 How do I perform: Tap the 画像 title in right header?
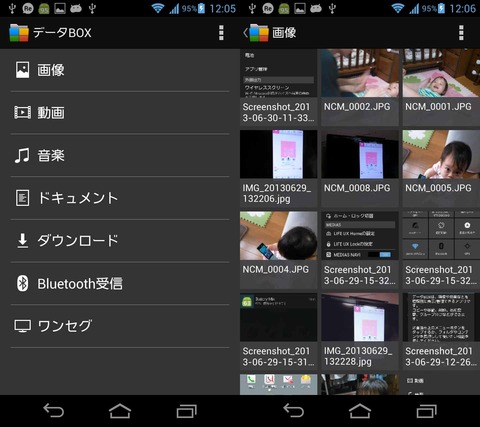[284, 33]
